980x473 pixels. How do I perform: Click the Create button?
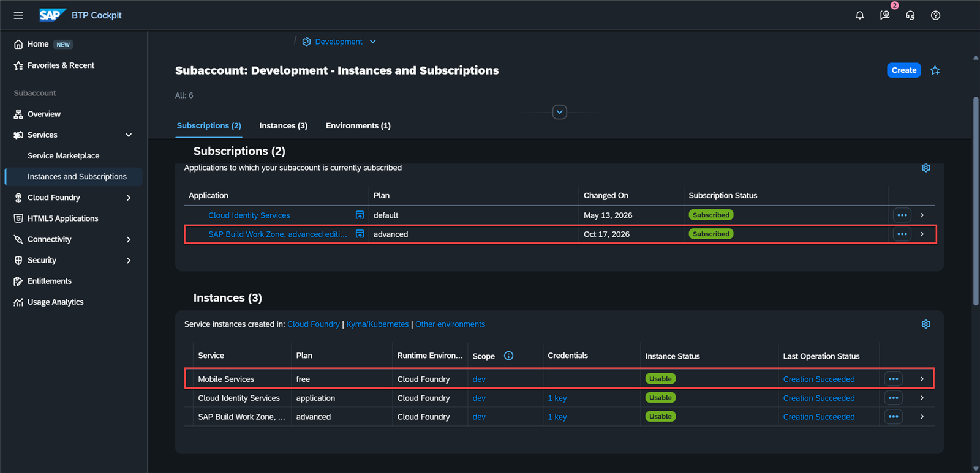click(904, 70)
